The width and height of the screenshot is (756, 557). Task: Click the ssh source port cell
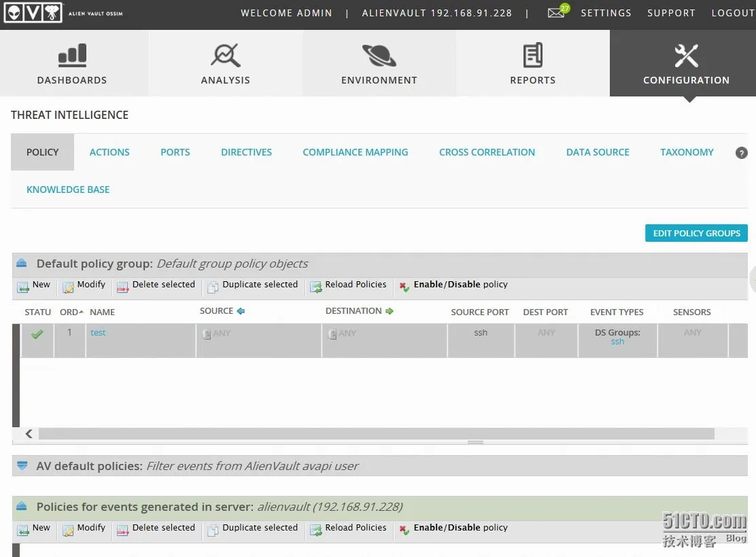(481, 340)
